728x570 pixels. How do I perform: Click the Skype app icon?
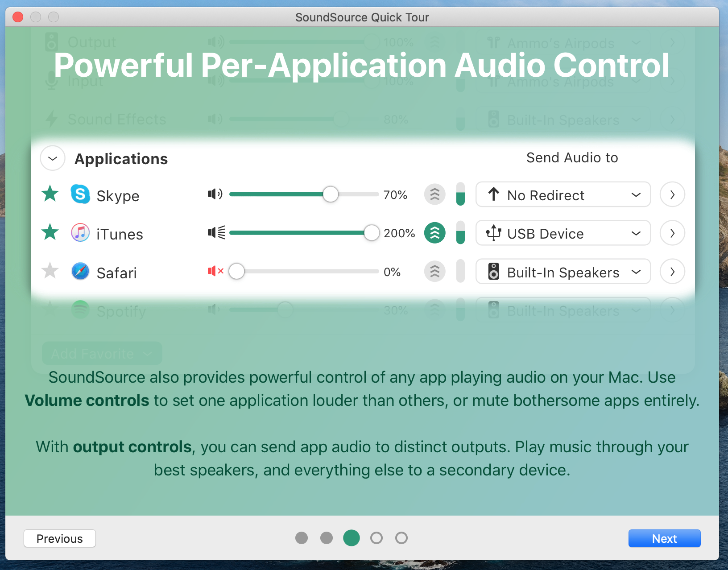coord(80,194)
